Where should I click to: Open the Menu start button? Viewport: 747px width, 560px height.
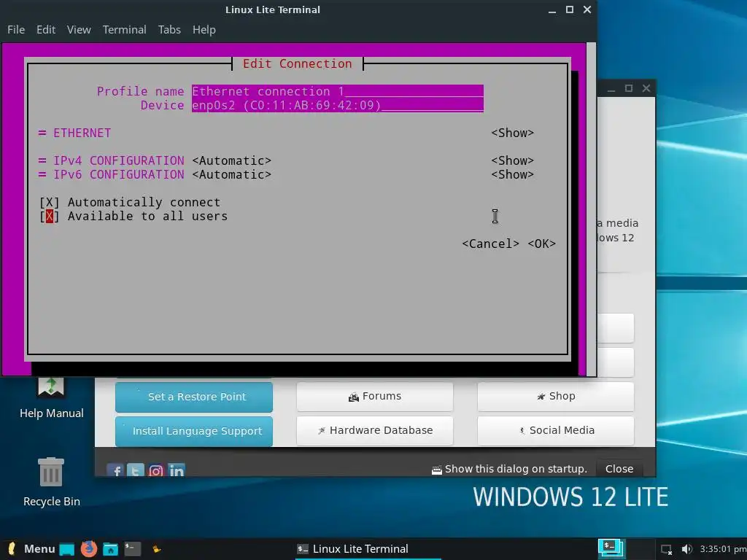[31, 549]
